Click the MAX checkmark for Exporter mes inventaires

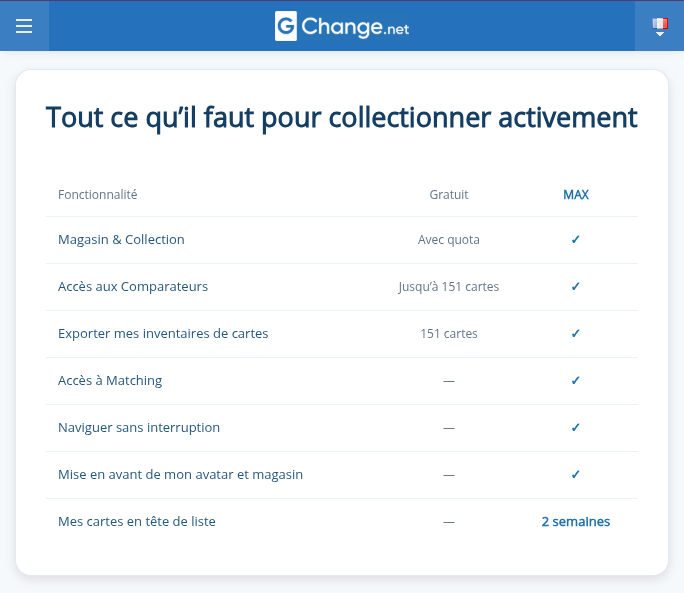pos(575,334)
